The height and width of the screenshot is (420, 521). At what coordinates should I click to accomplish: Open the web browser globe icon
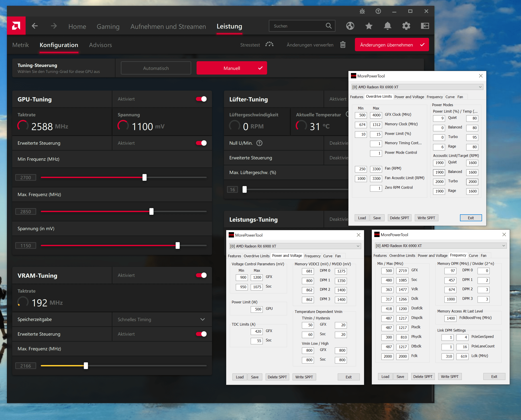[x=350, y=26]
